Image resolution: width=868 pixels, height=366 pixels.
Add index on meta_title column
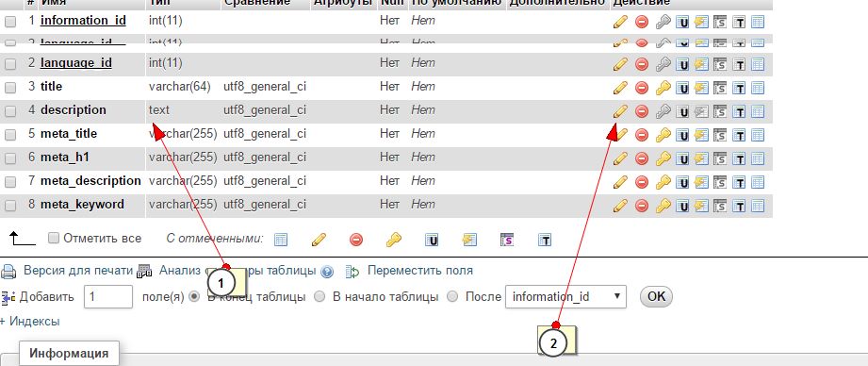pos(701,135)
